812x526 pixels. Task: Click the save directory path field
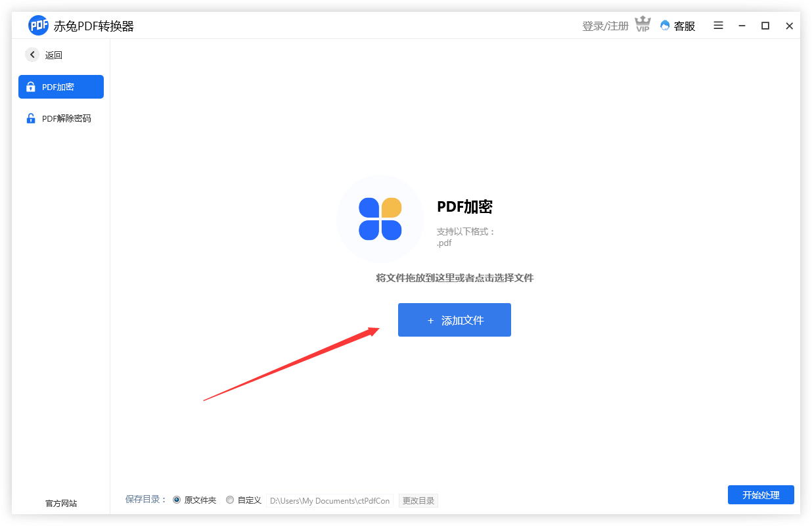click(330, 501)
